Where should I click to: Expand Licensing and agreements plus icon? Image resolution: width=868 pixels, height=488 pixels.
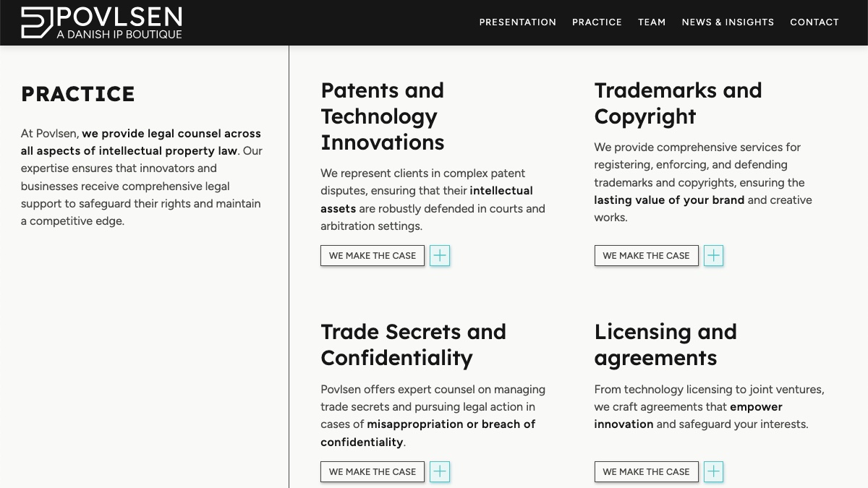713,471
